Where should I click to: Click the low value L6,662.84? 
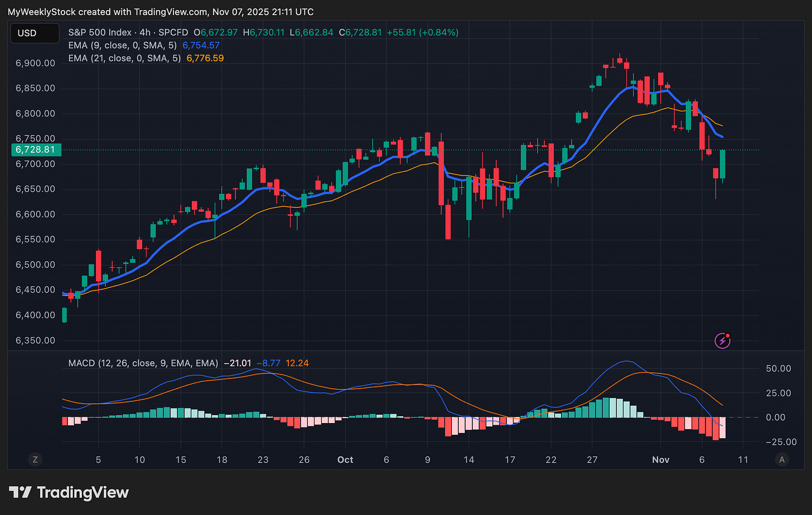point(311,32)
